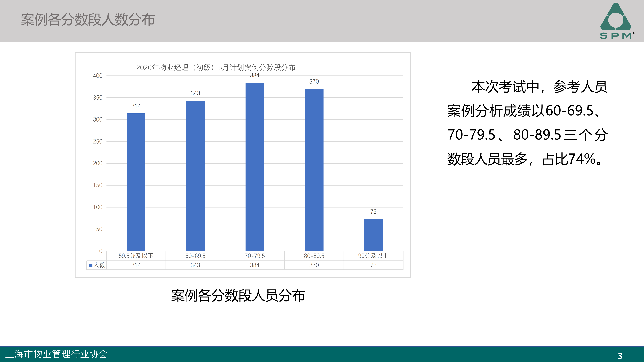Screen dimensions: 644x362
Task: Click y-axis value 250
Action: 97,141
